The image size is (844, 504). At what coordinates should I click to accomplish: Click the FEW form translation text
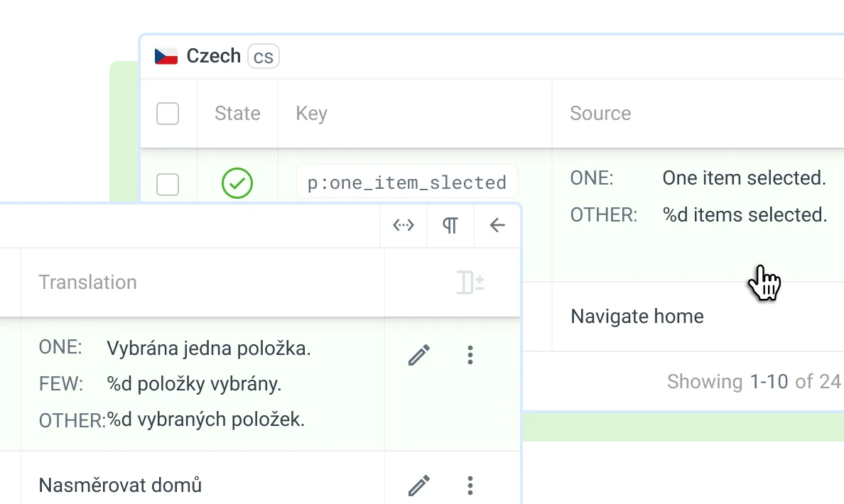coord(194,384)
